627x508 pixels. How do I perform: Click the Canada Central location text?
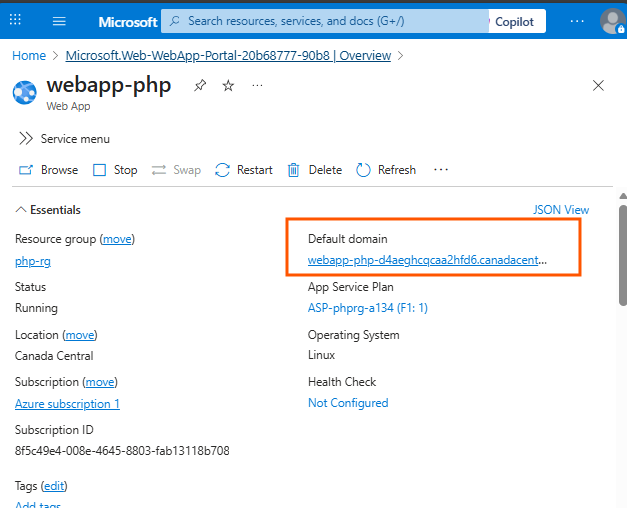coord(54,356)
